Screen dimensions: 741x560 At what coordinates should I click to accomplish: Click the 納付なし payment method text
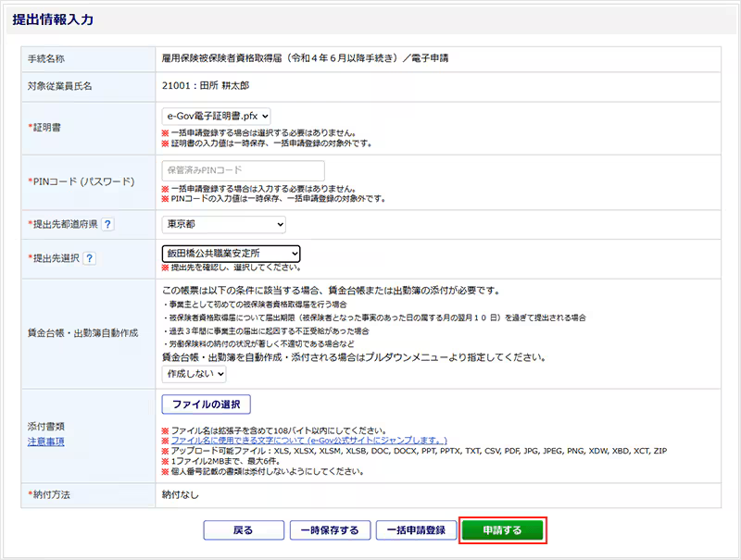click(182, 495)
